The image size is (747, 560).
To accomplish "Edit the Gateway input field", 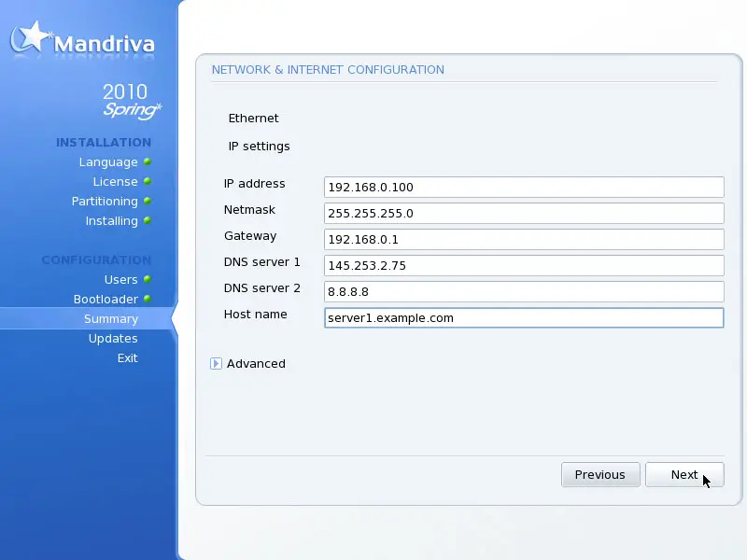I will pyautogui.click(x=524, y=240).
